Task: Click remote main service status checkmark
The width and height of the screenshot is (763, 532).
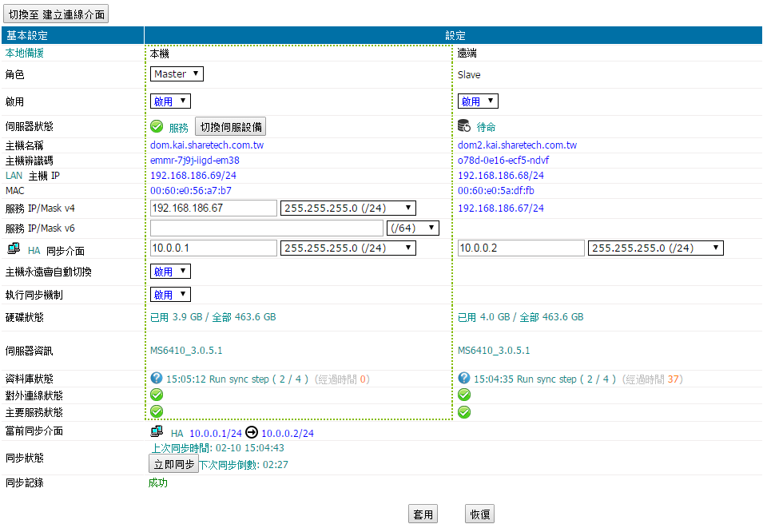Action: [464, 412]
